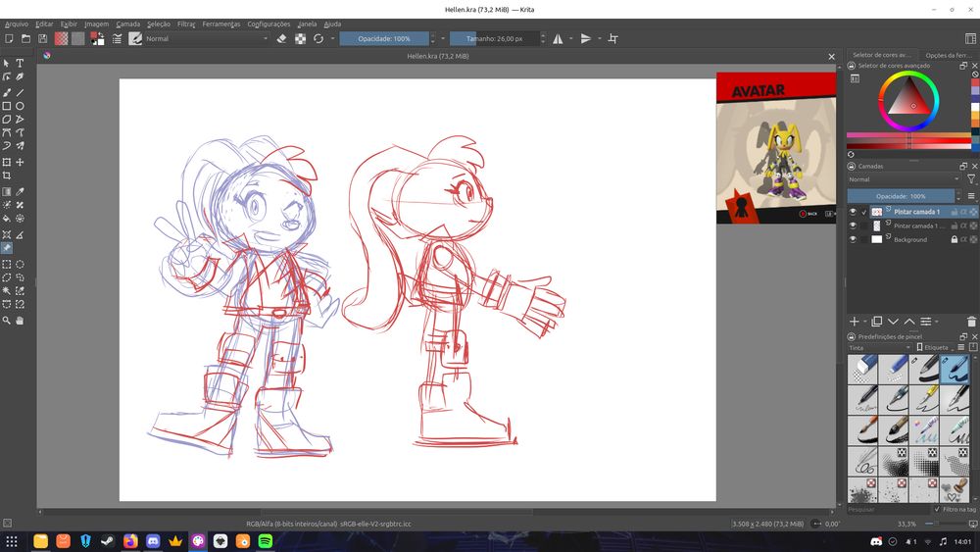The width and height of the screenshot is (980, 552).
Task: Click the horizontal mirror tool icon
Action: 558,38
